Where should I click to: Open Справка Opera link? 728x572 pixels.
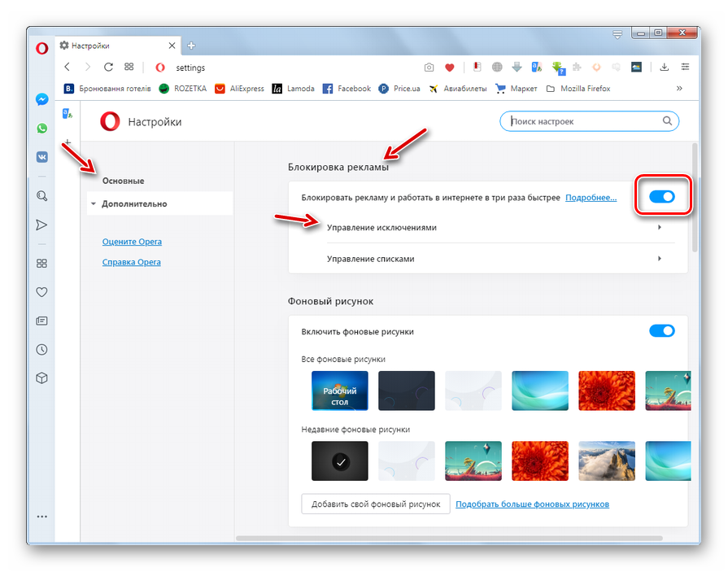coord(132,262)
